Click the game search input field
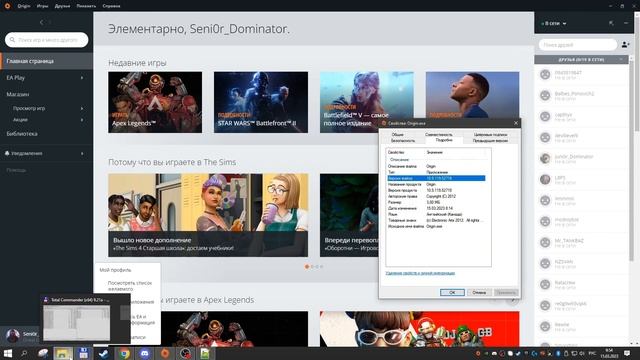 click(x=47, y=40)
